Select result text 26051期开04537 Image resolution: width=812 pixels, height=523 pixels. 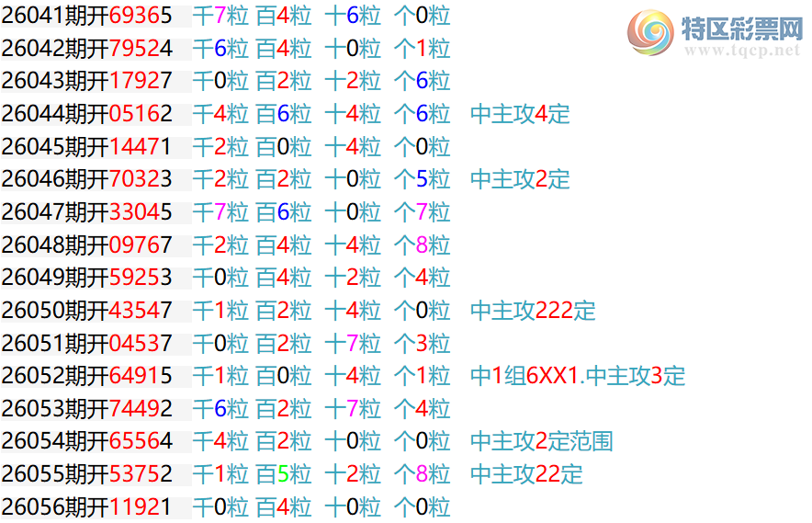pyautogui.click(x=86, y=343)
